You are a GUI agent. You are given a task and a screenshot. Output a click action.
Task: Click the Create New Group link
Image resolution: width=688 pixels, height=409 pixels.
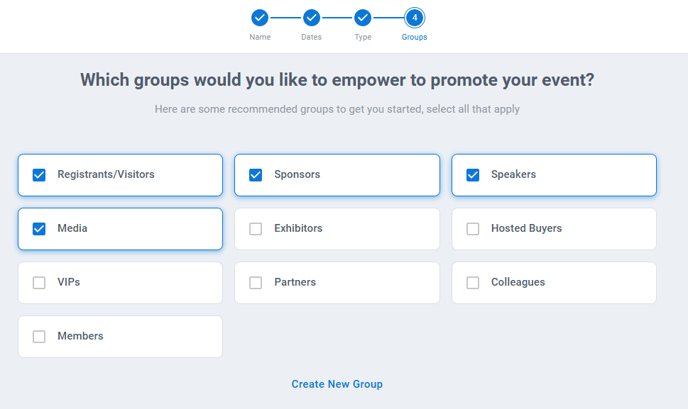tap(337, 384)
